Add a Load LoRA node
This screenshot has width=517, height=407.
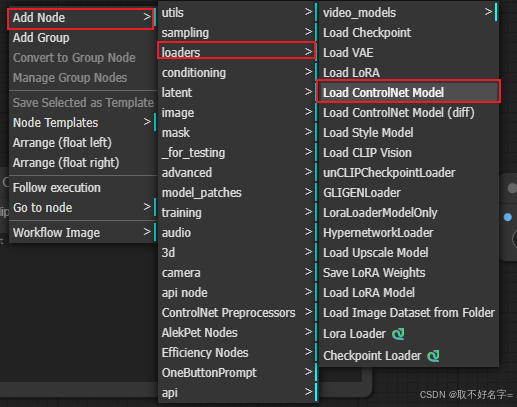pyautogui.click(x=409, y=72)
